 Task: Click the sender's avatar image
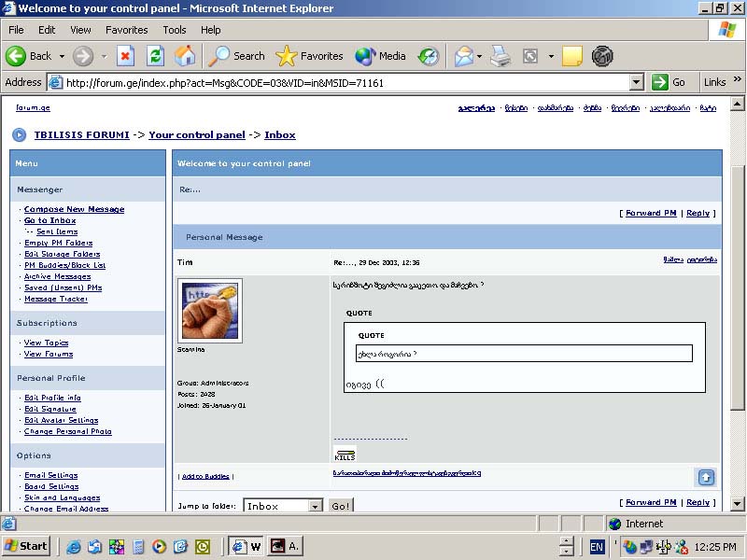tap(210, 310)
